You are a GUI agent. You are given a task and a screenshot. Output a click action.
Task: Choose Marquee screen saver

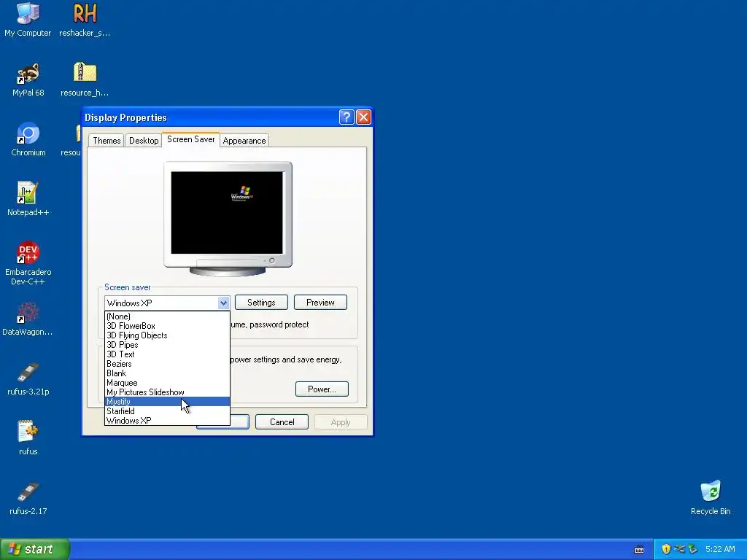point(167,383)
